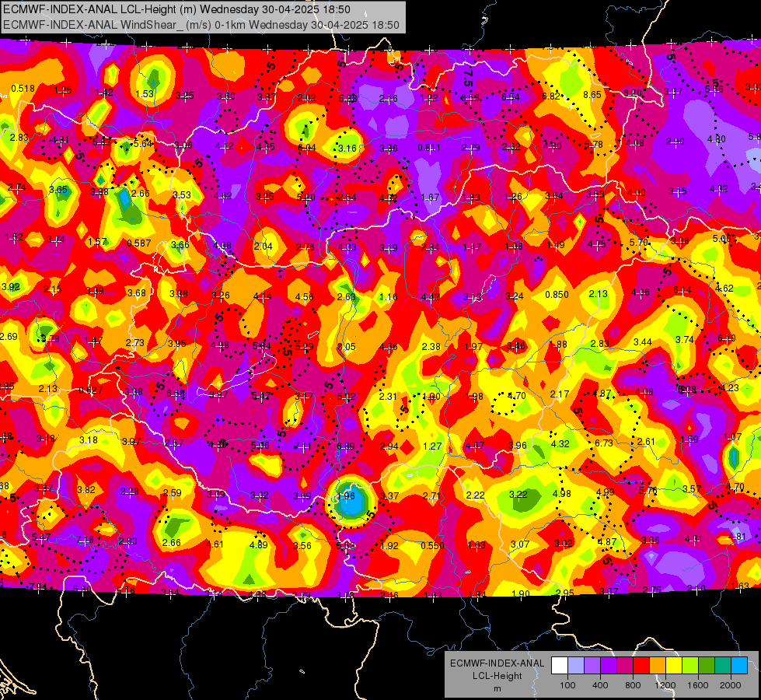Viewport: 761px width, 700px height.
Task: Click the grid value 6.20
Action: coord(633,93)
